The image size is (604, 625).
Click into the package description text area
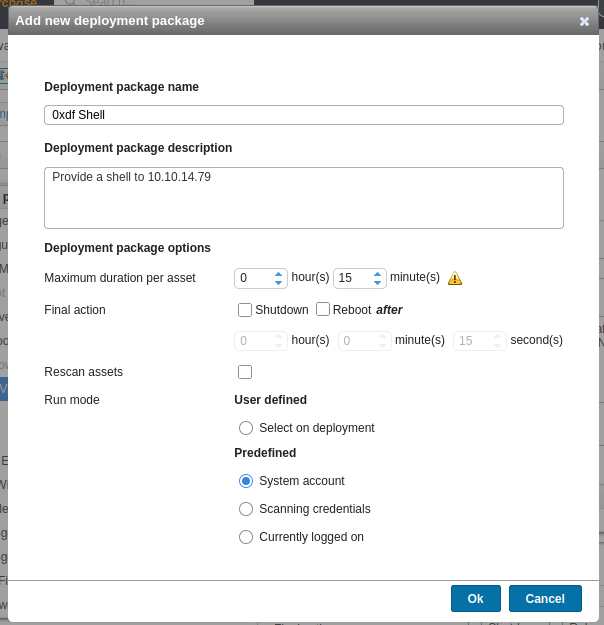[x=303, y=197]
